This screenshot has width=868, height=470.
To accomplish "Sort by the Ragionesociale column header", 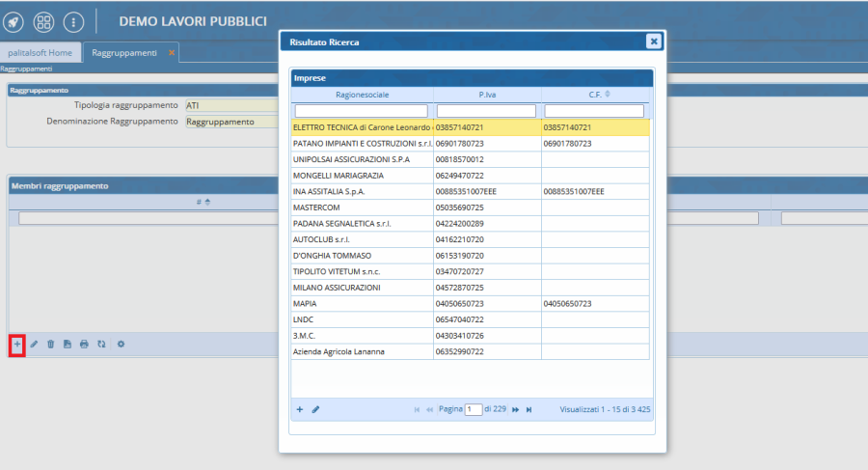I will (362, 95).
